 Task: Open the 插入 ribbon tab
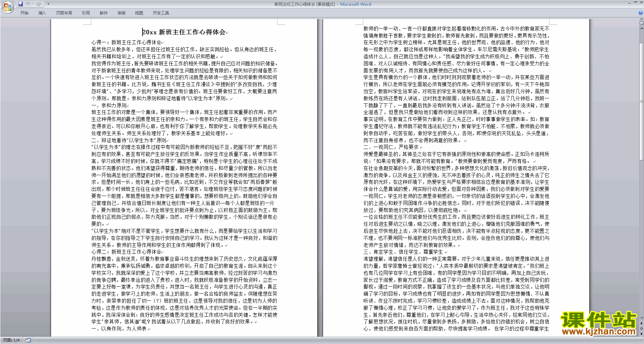coord(42,13)
